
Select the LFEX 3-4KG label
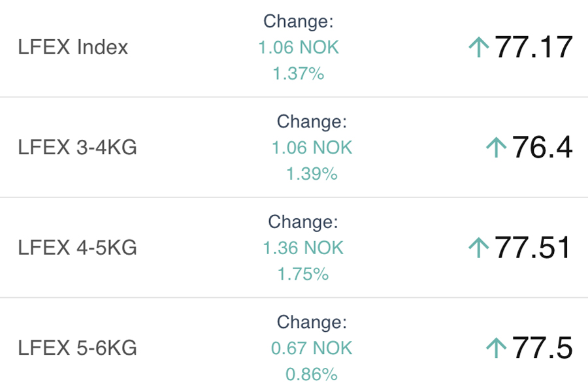(x=78, y=148)
